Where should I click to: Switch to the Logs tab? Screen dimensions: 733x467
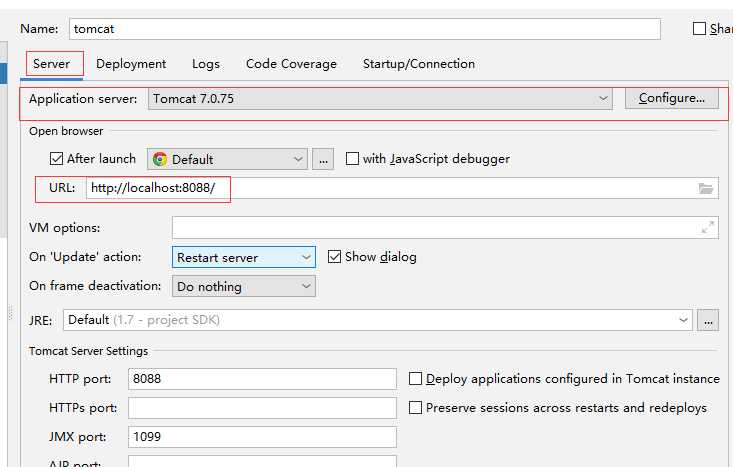pos(206,64)
